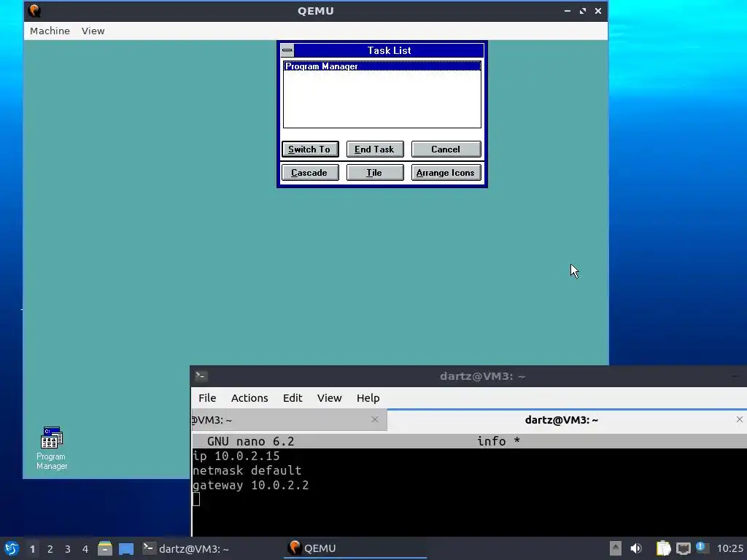Image resolution: width=747 pixels, height=560 pixels.
Task: Click the Arrange Icons button
Action: click(446, 172)
